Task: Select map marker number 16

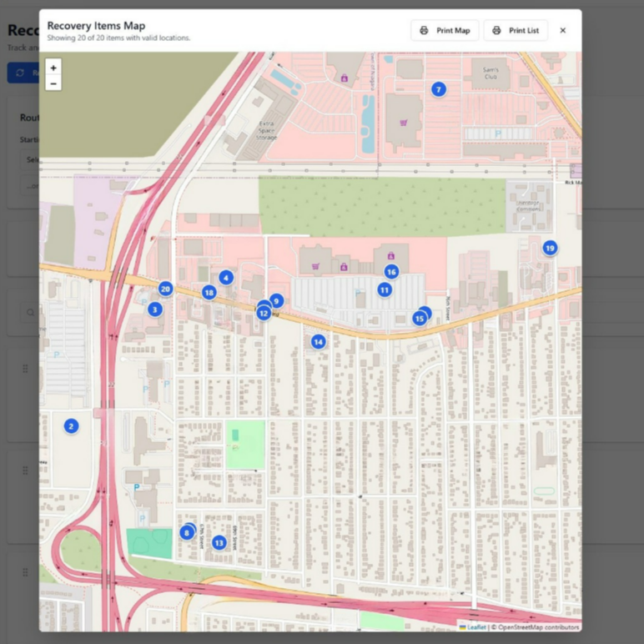Action: [391, 272]
